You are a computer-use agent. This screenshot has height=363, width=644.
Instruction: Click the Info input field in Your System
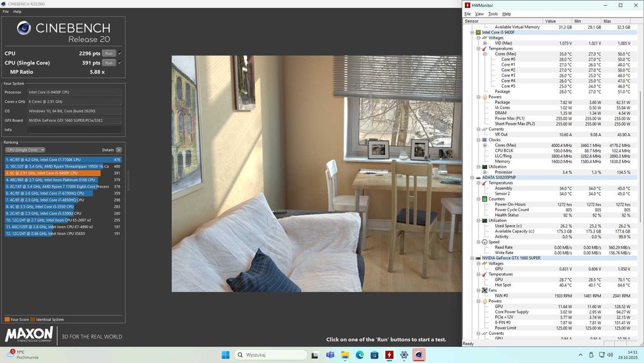point(74,130)
